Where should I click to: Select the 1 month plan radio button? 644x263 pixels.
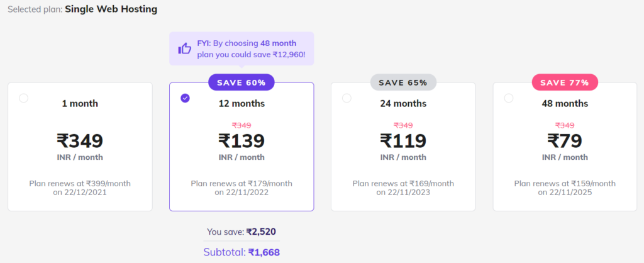(x=23, y=98)
